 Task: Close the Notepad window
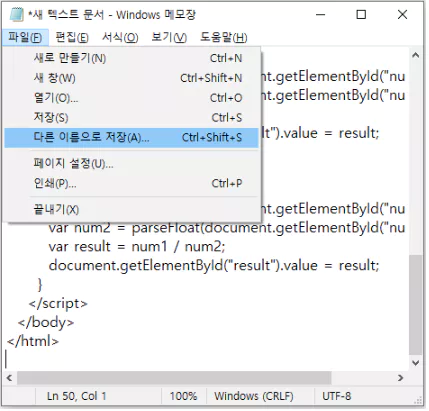(402, 15)
